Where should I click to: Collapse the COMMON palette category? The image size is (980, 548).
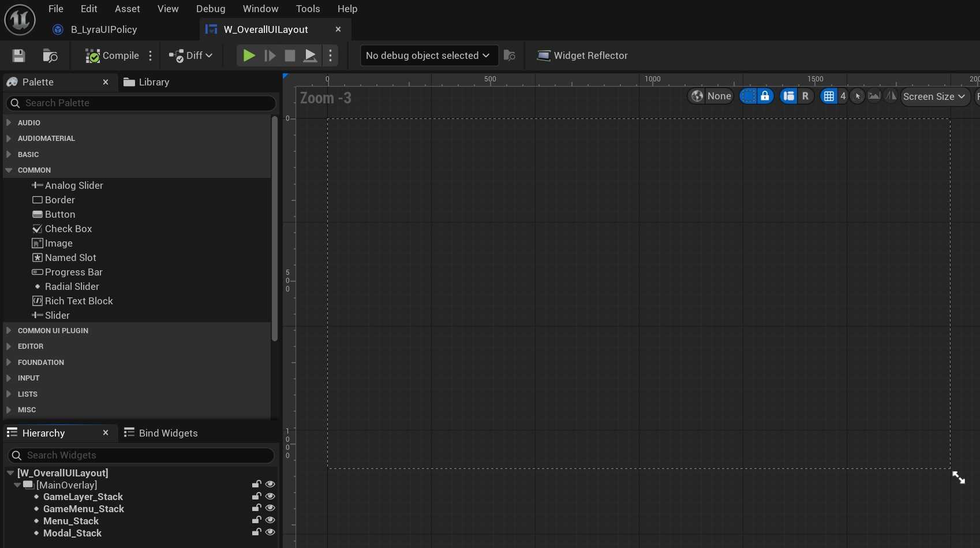pyautogui.click(x=9, y=170)
